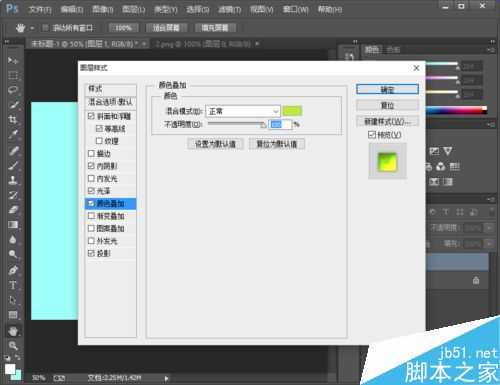This screenshot has height=385, width=500.
Task: Select the Rectangular Marquee tool
Action: [13, 75]
